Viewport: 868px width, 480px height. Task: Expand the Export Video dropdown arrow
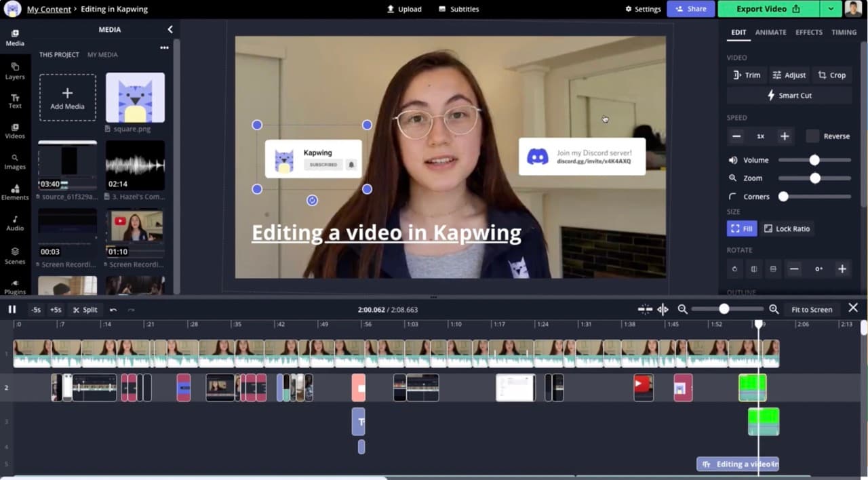tap(831, 9)
